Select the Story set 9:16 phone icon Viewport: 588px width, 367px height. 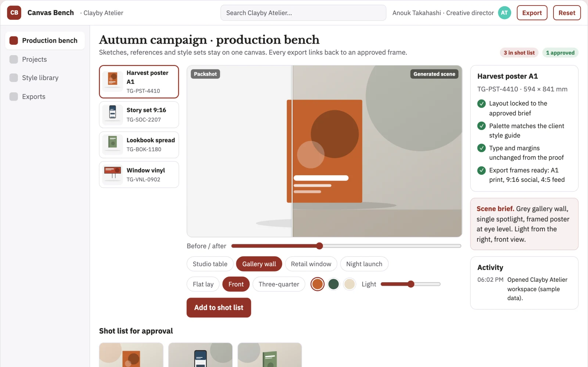(113, 114)
